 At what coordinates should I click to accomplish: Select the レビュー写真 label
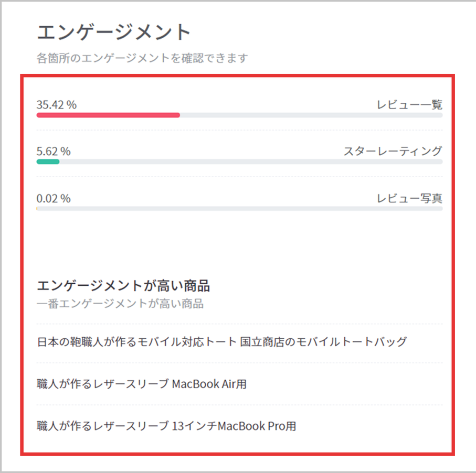[409, 199]
